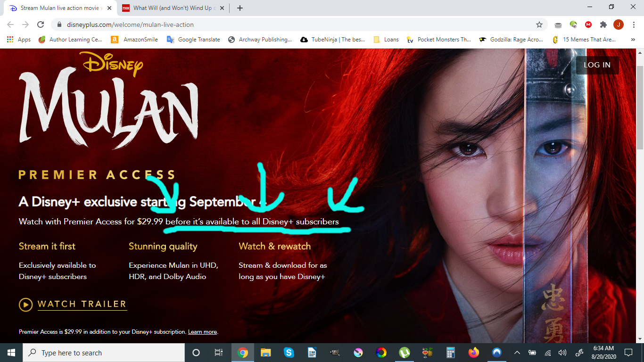Open uTorrent from the taskbar

point(405,353)
